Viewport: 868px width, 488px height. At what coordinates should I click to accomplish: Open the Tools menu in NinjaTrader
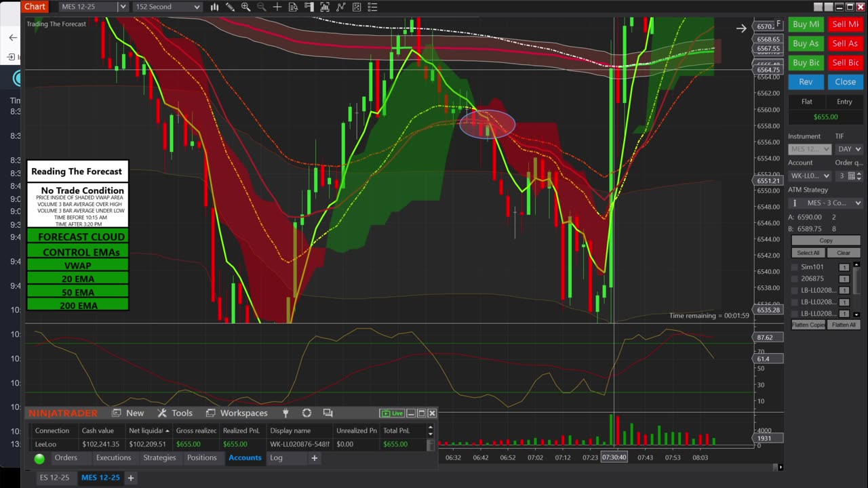pyautogui.click(x=175, y=413)
